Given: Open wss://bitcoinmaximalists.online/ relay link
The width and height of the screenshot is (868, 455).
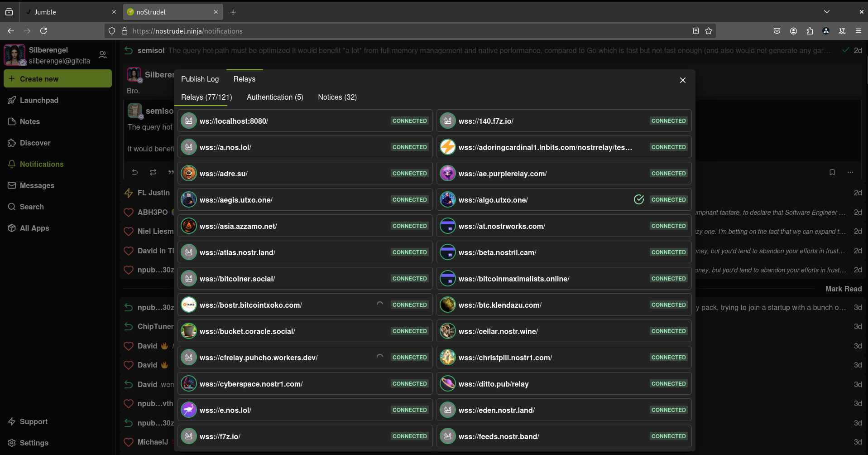Looking at the screenshot, I should (x=514, y=279).
